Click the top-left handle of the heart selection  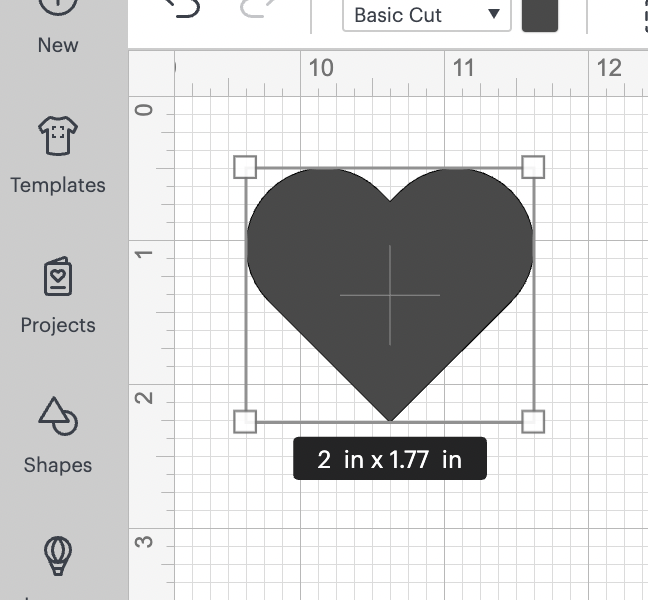point(245,167)
